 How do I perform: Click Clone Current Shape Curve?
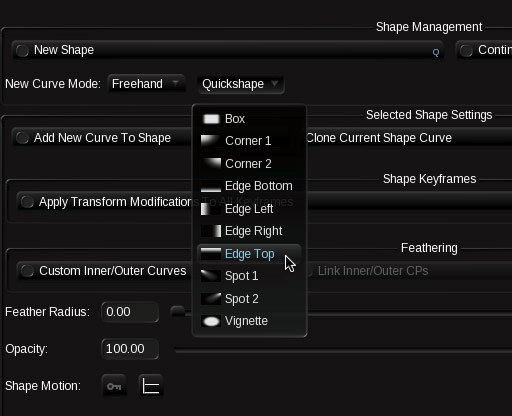coord(379,138)
